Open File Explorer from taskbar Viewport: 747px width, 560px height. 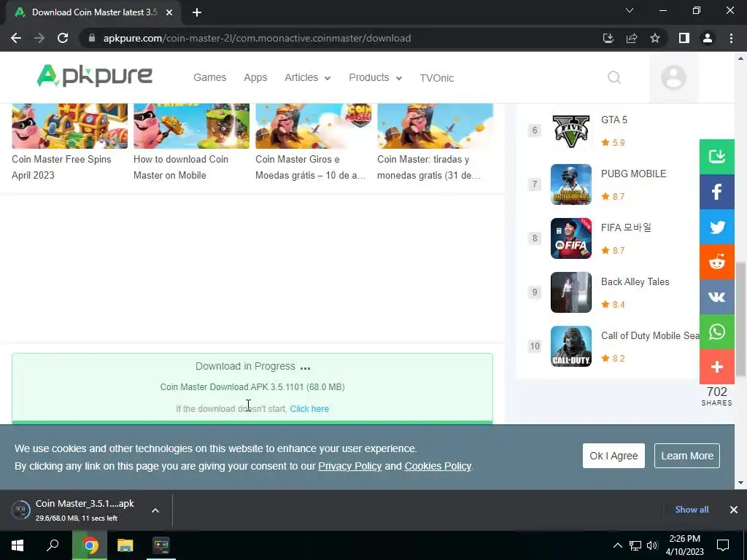click(x=125, y=545)
